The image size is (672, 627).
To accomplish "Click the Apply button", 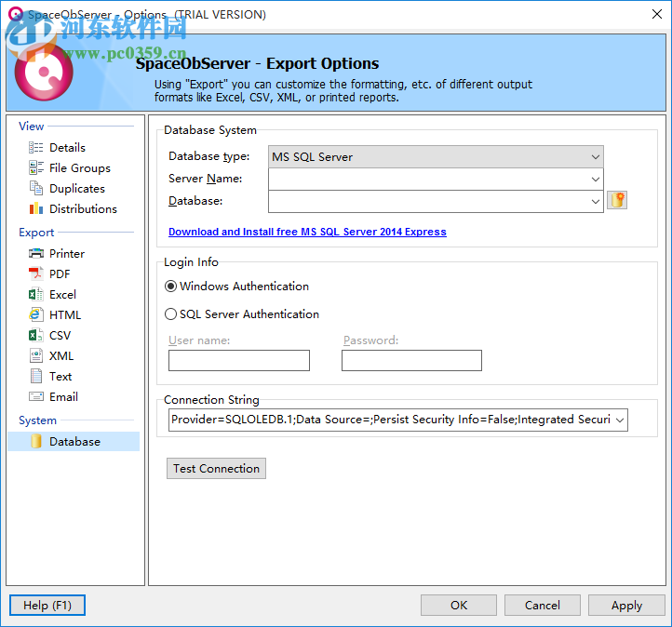I will click(x=626, y=606).
